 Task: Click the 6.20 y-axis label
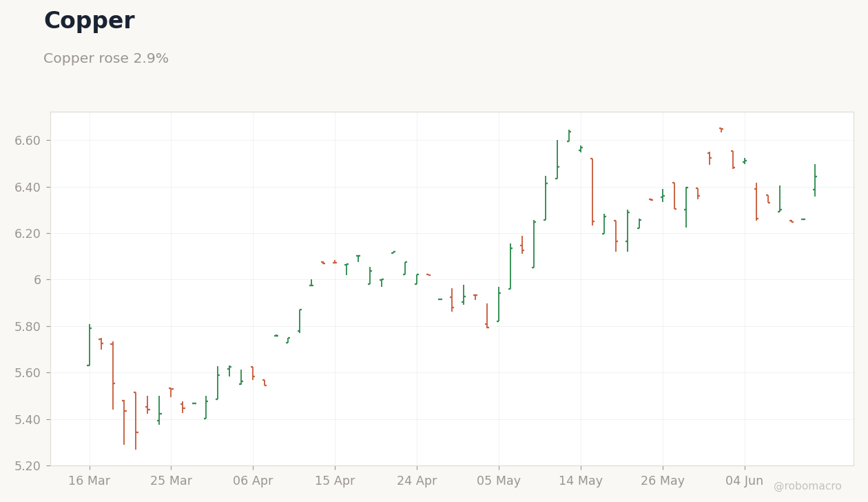coord(28,234)
